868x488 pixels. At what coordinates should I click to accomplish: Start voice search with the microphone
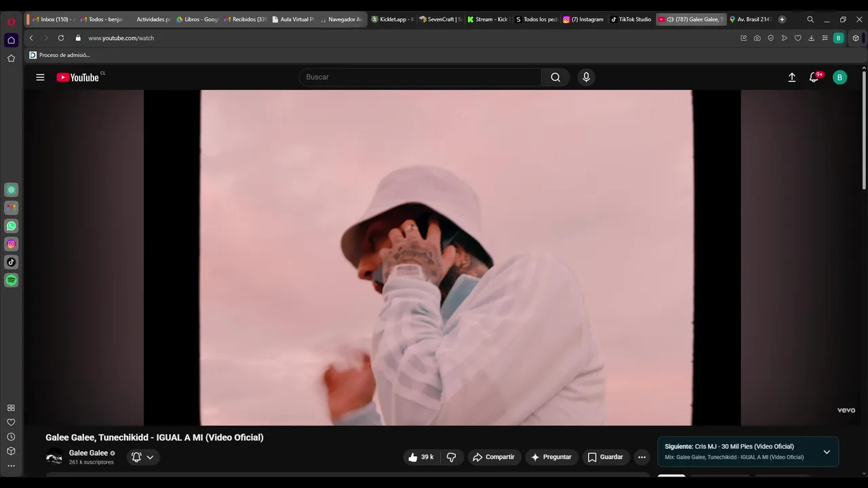tap(587, 77)
